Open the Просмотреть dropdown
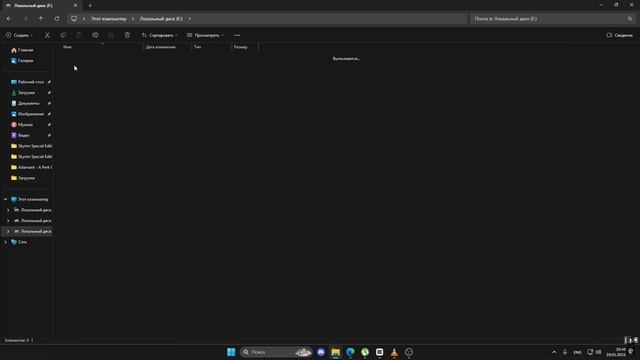 coord(205,36)
